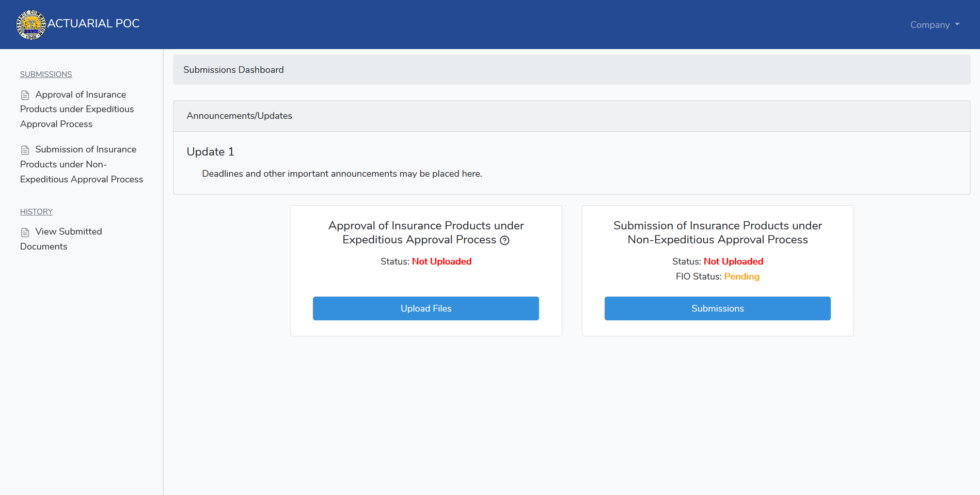Open Submission under Non-Expeditious Approval Process sidebar link

[82, 164]
